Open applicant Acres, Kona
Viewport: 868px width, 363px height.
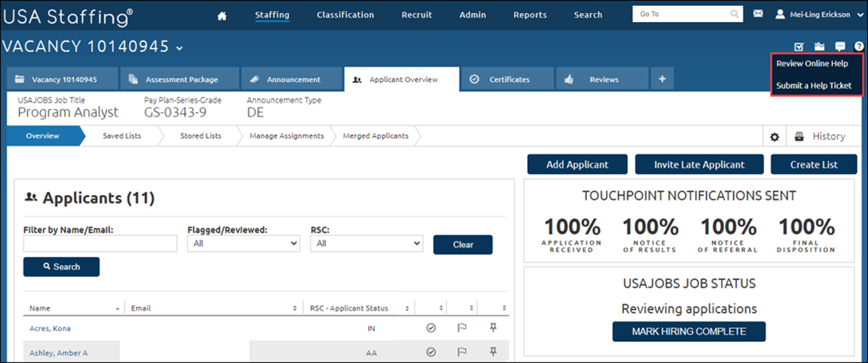[50, 329]
